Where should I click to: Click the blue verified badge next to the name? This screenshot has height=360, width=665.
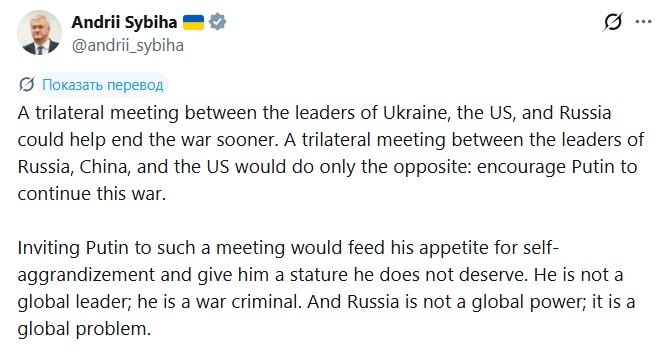(217, 22)
